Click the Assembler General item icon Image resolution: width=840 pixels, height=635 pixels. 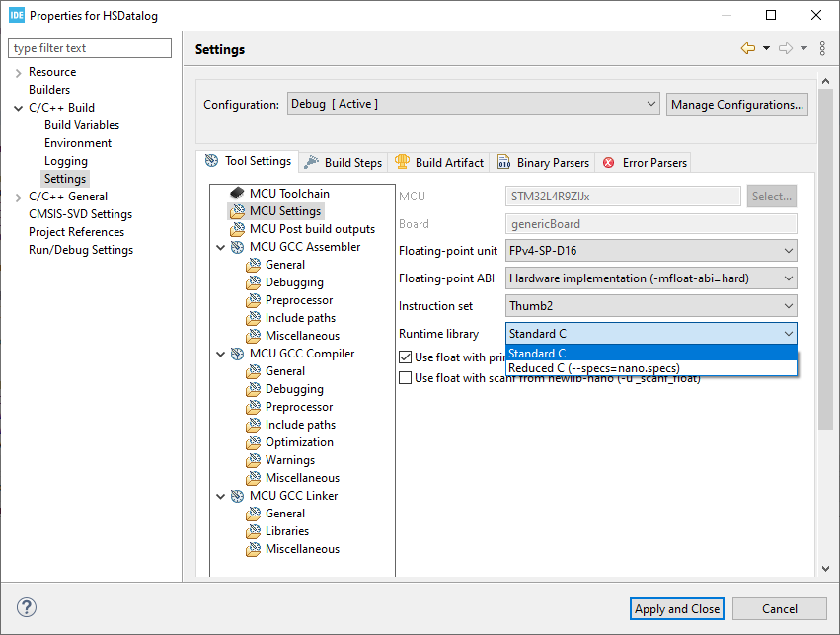(254, 265)
